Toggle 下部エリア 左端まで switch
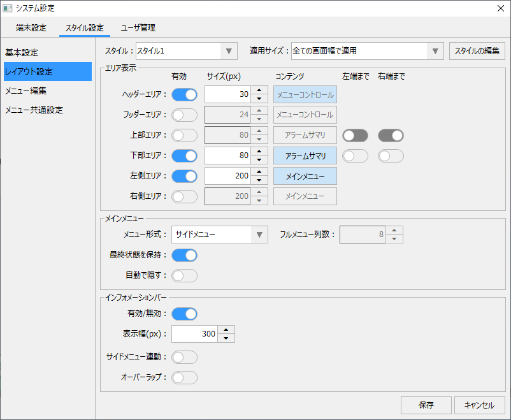The image size is (511, 420). tap(355, 156)
